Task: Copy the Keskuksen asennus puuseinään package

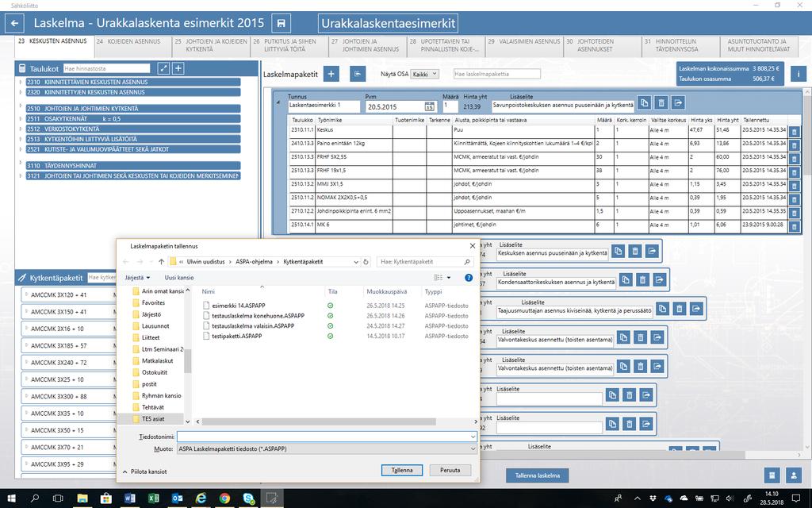Action: coord(619,251)
